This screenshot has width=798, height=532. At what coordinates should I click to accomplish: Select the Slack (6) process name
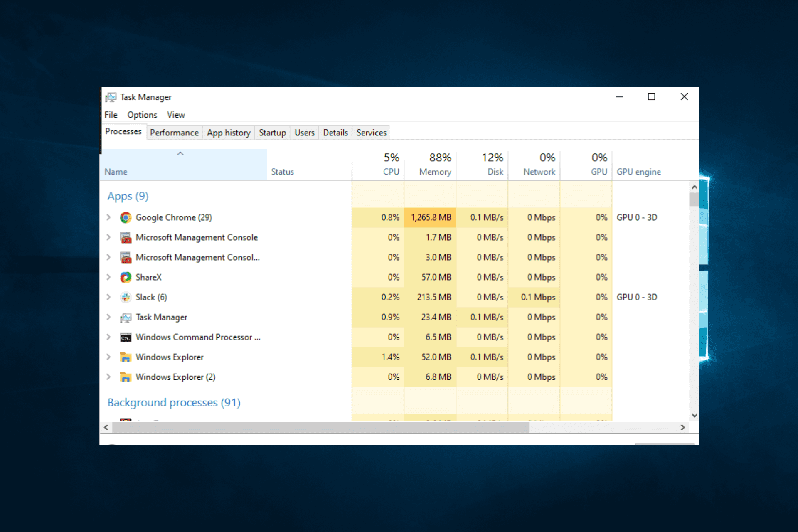point(151,297)
